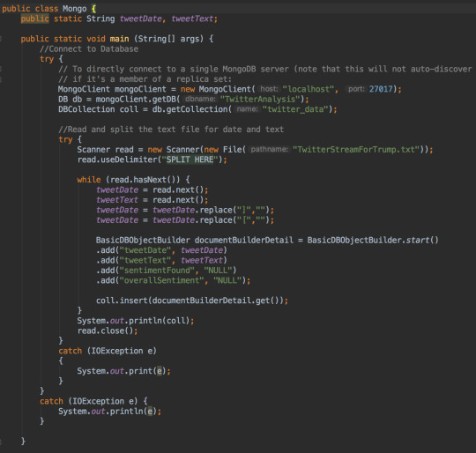Click the "main" method name
The height and width of the screenshot is (453, 476).
119,39
